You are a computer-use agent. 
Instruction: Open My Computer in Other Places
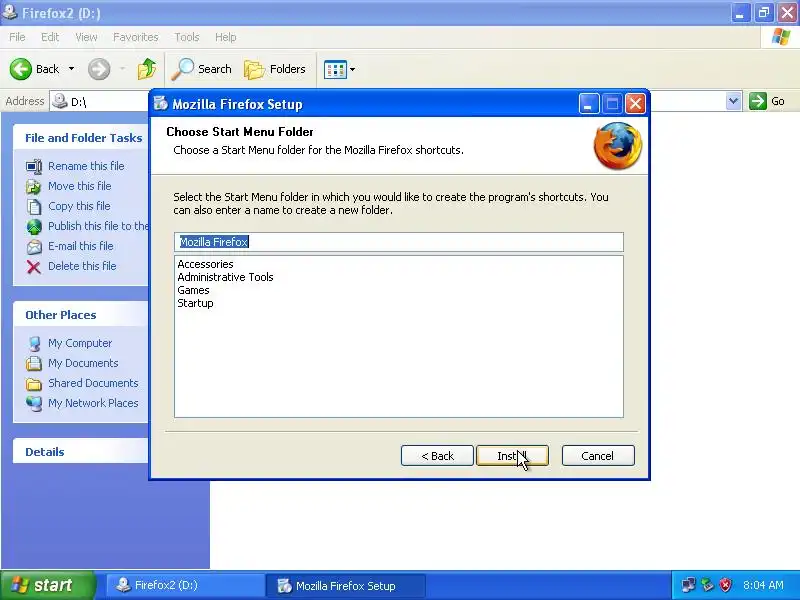pos(80,343)
